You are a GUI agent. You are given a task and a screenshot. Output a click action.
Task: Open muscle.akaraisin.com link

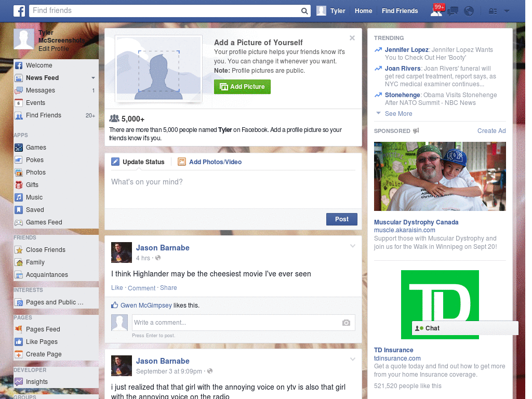pyautogui.click(x=404, y=230)
